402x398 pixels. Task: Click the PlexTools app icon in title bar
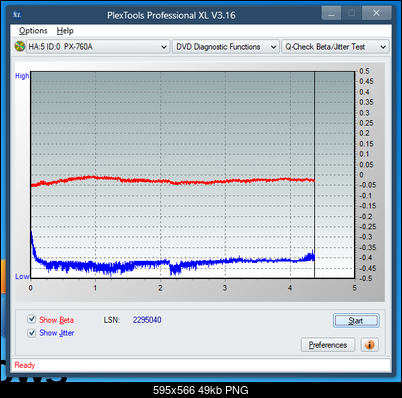pos(17,15)
